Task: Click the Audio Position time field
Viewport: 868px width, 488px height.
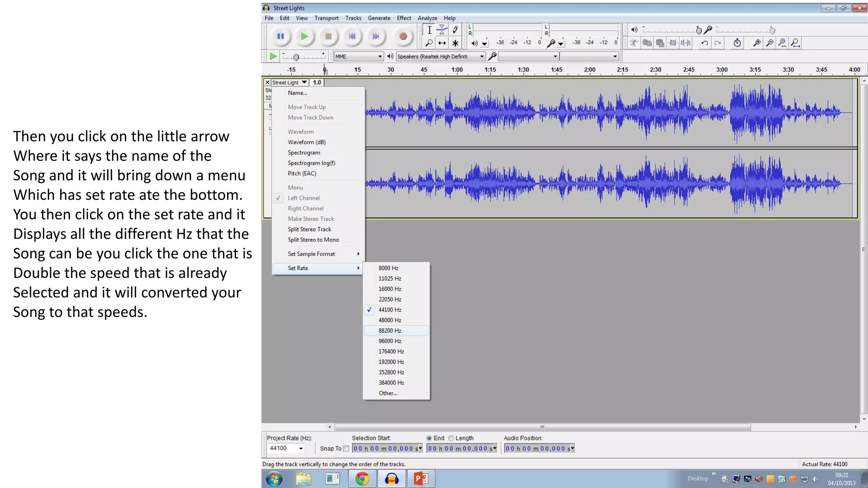Action: point(539,449)
